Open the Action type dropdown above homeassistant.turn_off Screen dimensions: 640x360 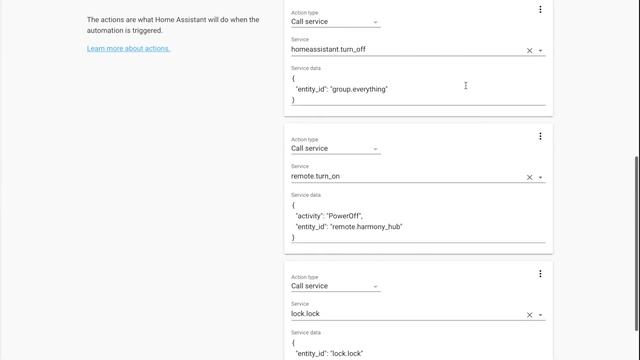point(336,22)
